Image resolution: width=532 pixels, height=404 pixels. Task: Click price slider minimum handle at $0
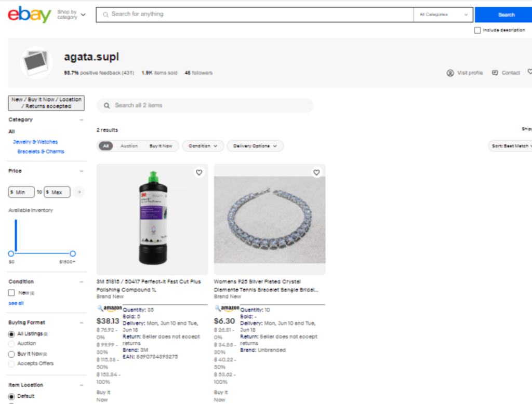(11, 254)
